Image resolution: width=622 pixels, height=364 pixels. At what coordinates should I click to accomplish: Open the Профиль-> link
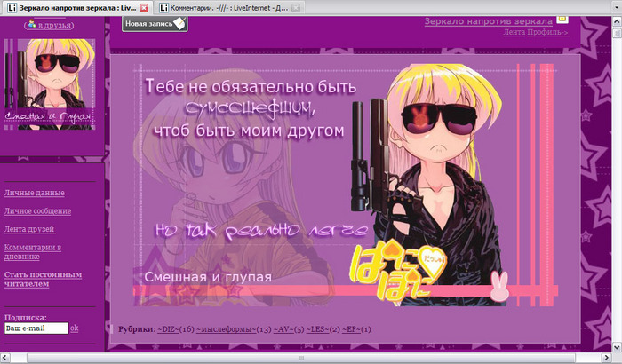click(x=547, y=32)
